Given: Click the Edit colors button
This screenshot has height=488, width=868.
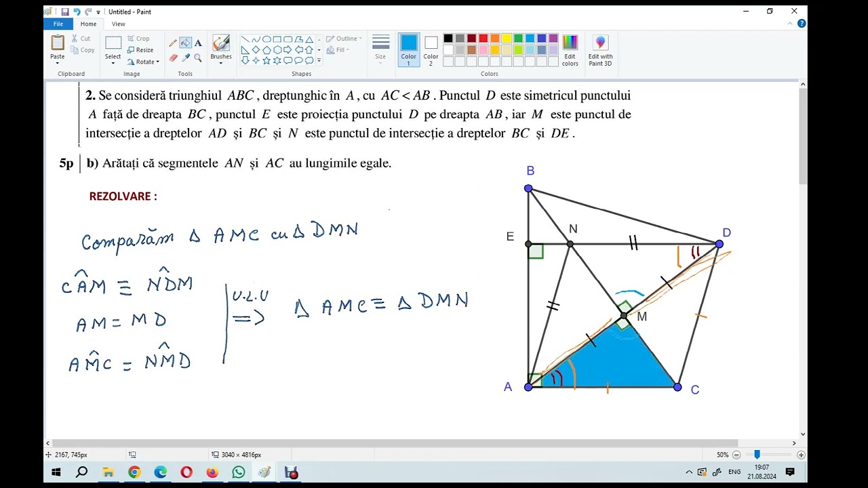Looking at the screenshot, I should 570,51.
